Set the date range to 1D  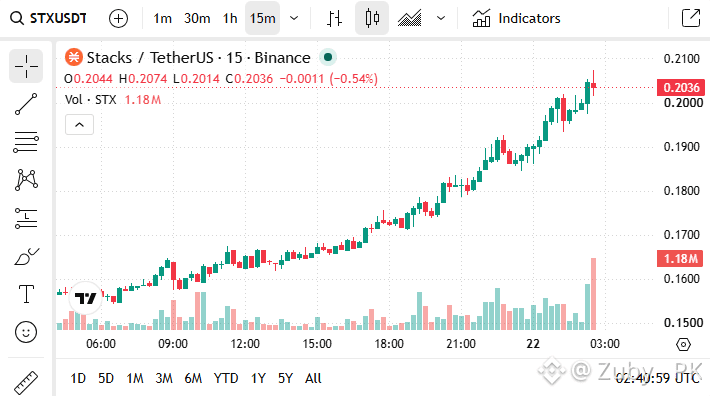point(78,378)
